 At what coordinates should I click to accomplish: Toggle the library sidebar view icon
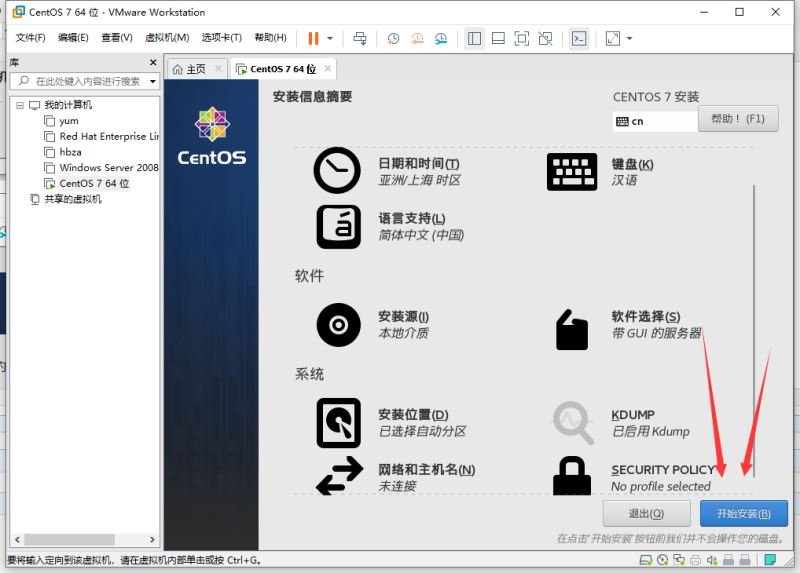tap(474, 38)
